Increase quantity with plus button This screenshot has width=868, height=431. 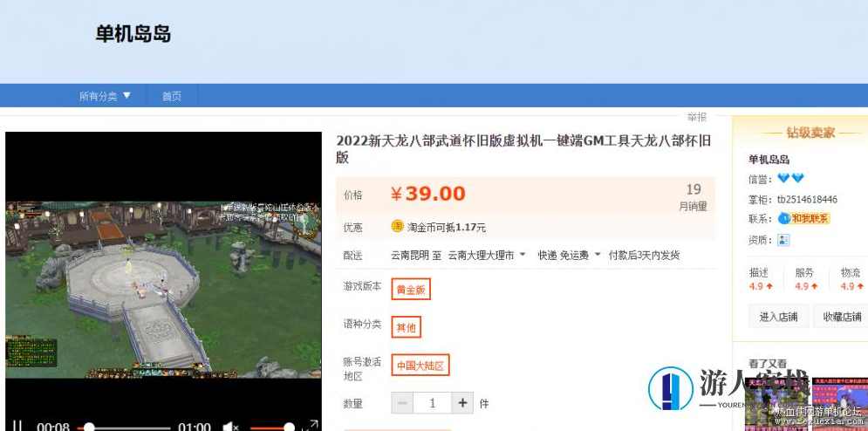[462, 403]
